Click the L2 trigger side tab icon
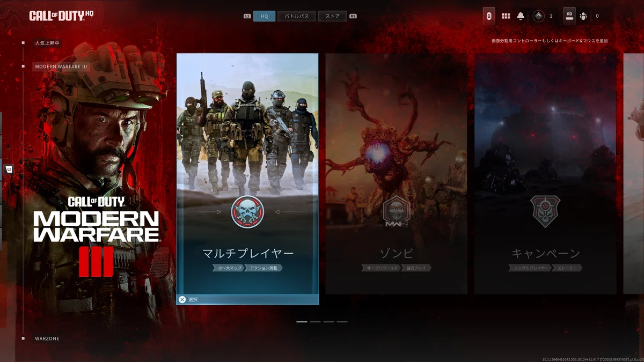The image size is (644, 362). pos(9,169)
